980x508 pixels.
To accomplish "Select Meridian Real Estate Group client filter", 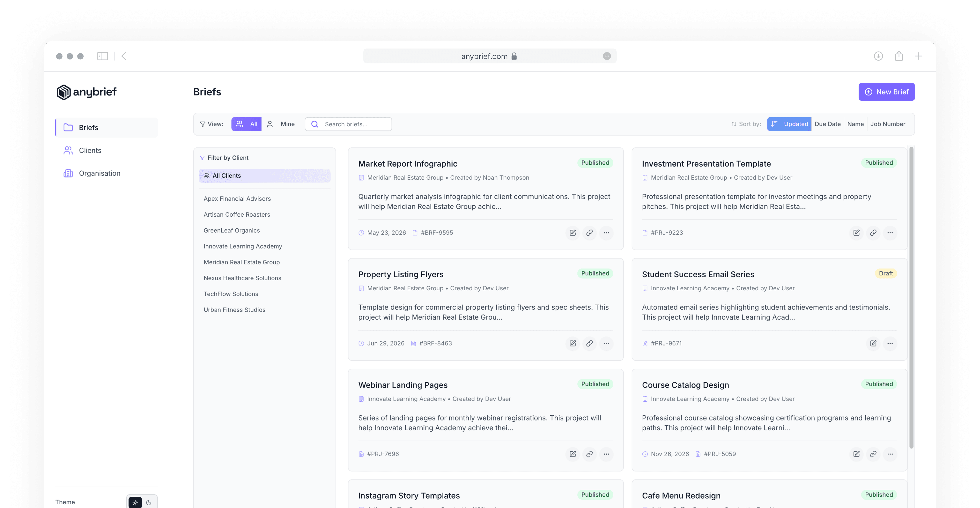I will pos(242,262).
